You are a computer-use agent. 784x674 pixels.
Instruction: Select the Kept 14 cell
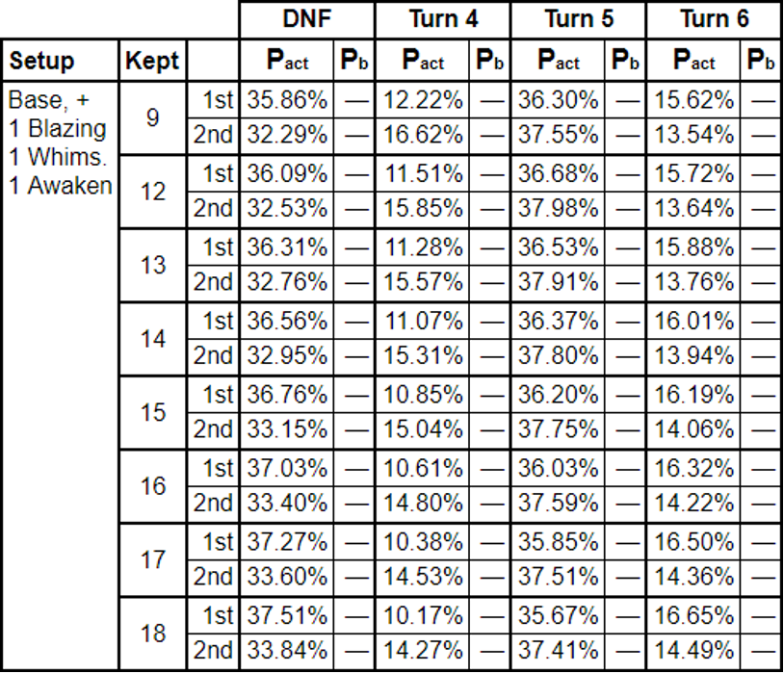tap(152, 339)
